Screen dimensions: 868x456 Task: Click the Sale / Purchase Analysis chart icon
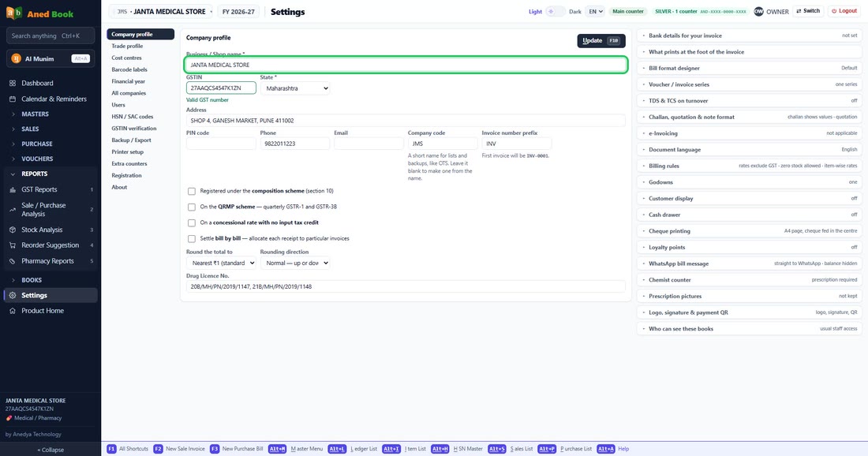coord(13,210)
